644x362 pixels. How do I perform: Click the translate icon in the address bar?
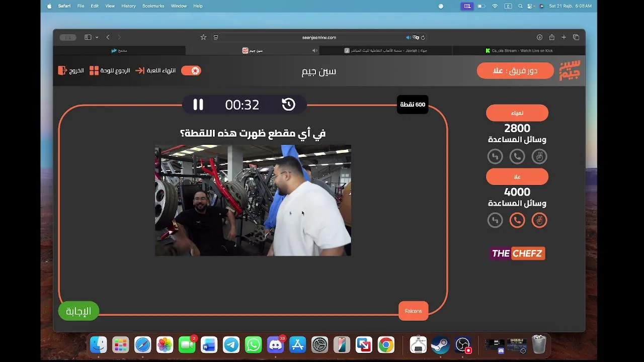(416, 37)
